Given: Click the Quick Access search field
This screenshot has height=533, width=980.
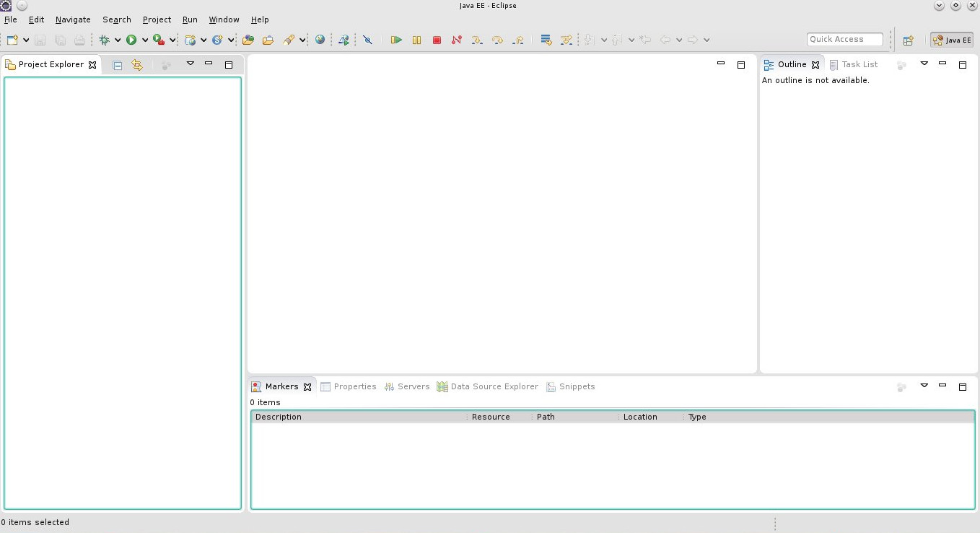Looking at the screenshot, I should (845, 40).
